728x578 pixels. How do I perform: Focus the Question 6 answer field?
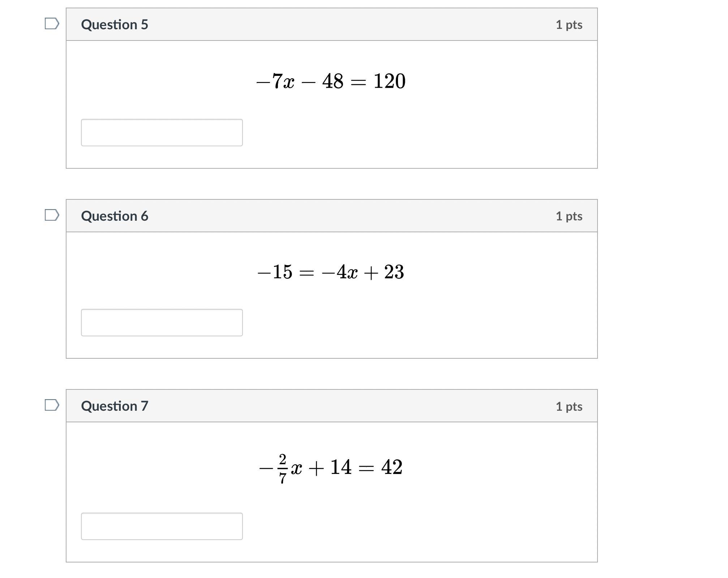162,323
